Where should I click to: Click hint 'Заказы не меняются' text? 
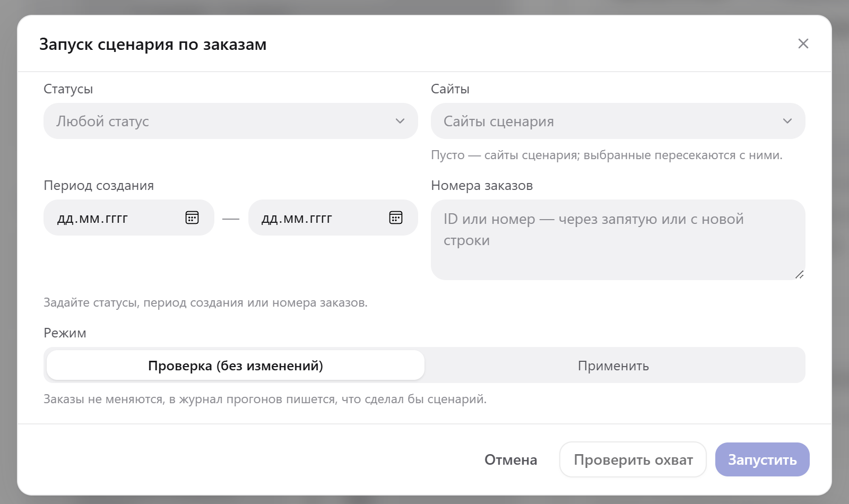point(265,399)
